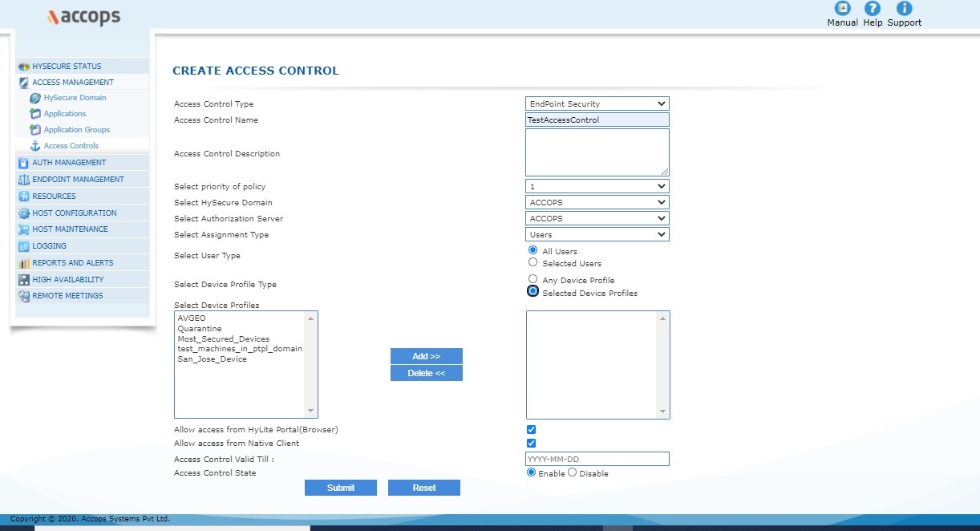This screenshot has width=980, height=531.
Task: Click the Reset button
Action: tap(424, 488)
